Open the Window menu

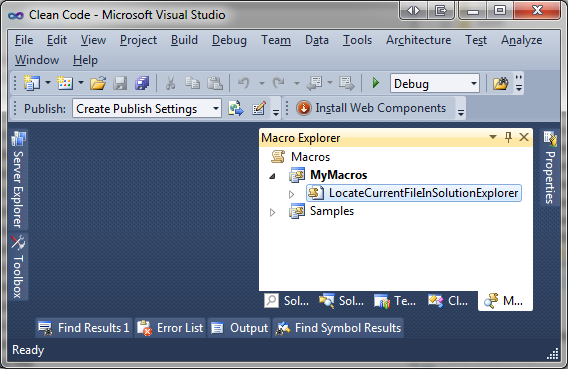(x=37, y=60)
